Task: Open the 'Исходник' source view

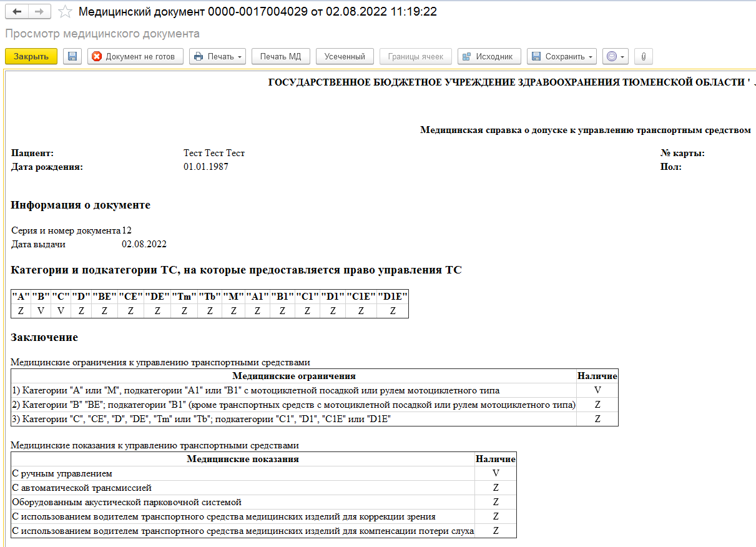Action: coord(487,56)
